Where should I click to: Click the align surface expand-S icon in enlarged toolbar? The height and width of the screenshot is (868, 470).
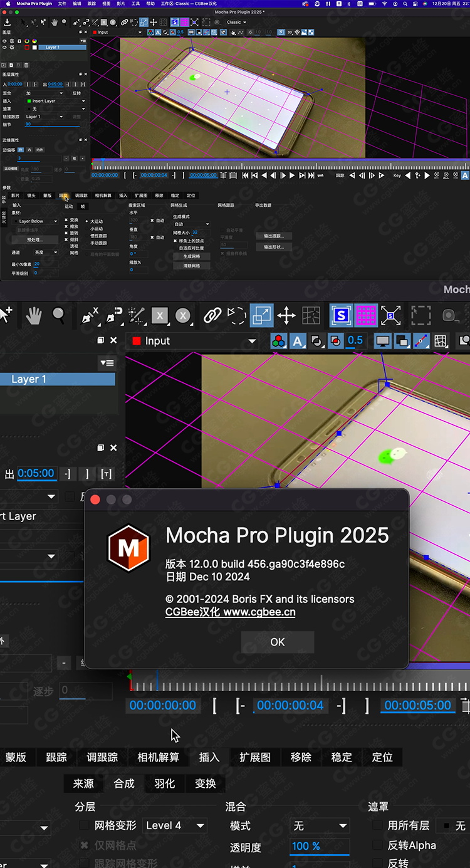coord(391,316)
